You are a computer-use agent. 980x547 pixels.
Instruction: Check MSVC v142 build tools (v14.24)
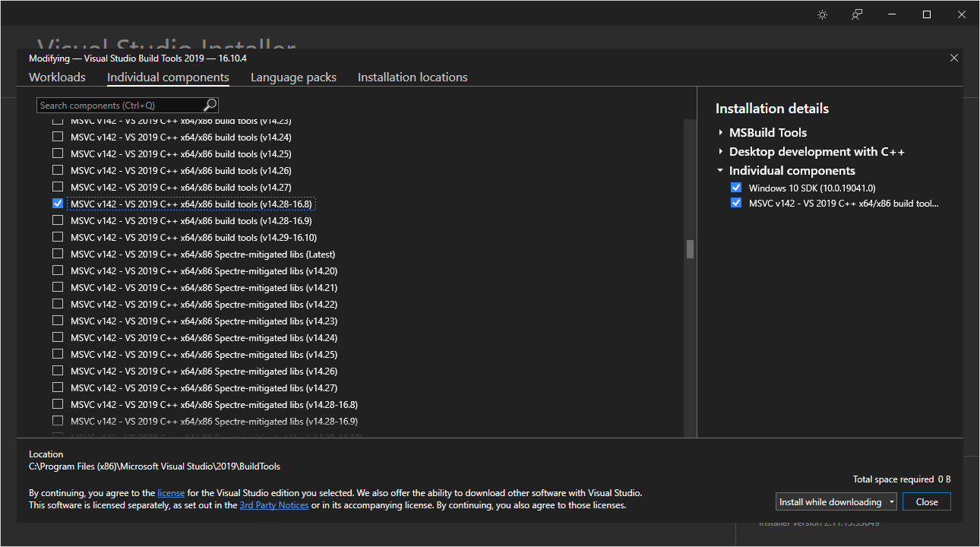58,137
